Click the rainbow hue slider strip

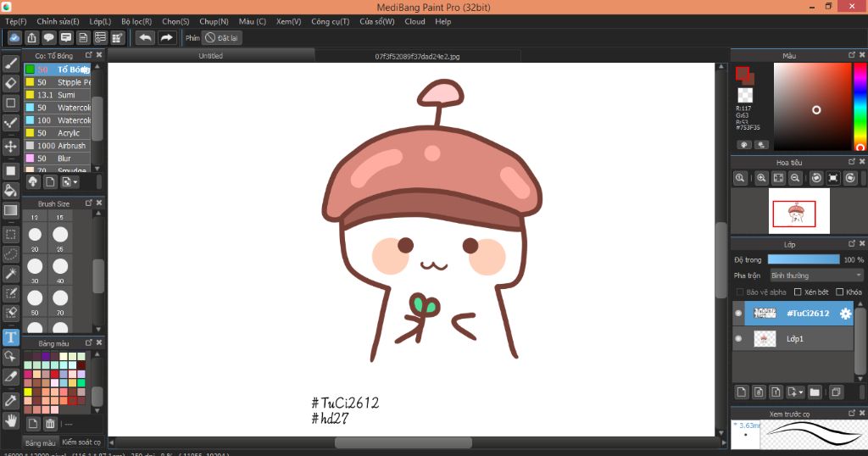point(860,106)
